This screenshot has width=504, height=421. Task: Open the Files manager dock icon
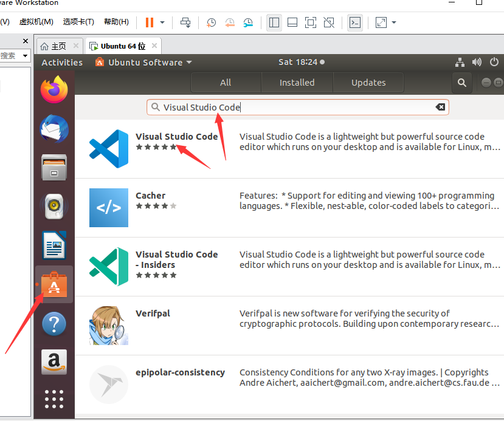click(x=54, y=167)
